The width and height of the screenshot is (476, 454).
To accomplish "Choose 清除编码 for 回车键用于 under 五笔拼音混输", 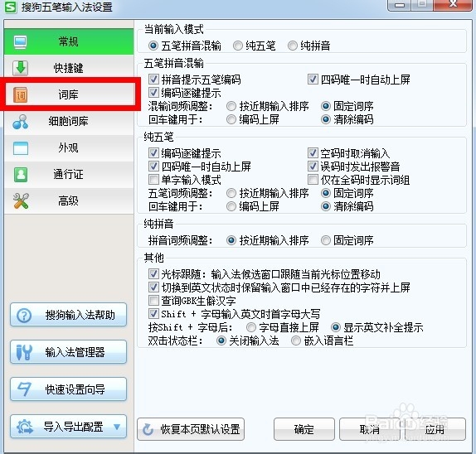I will [x=326, y=119].
